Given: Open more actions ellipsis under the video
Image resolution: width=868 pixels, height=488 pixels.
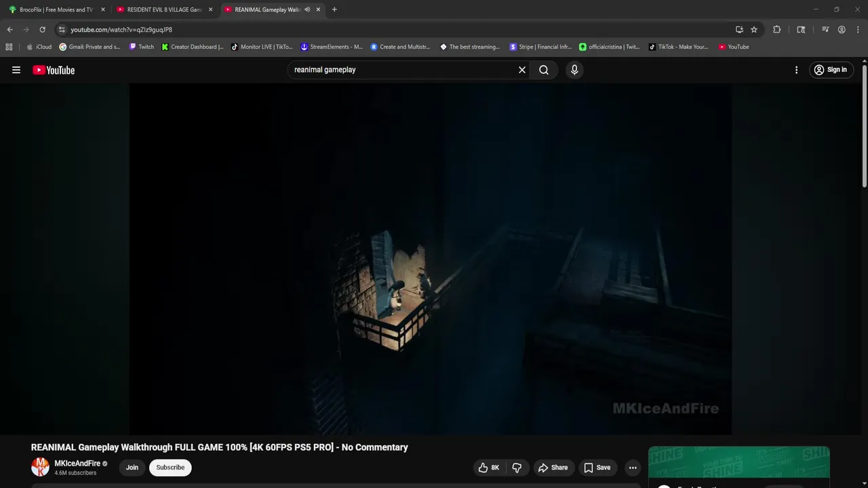Looking at the screenshot, I should [633, 468].
